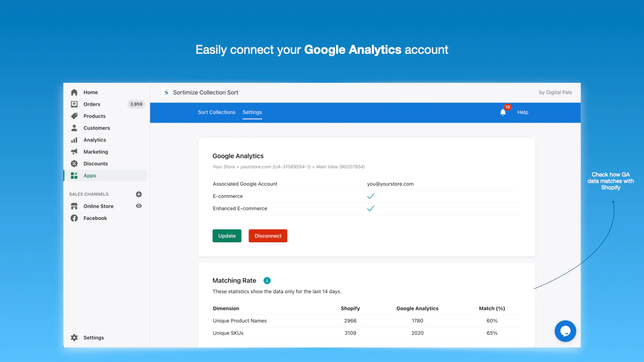The width and height of the screenshot is (644, 362).
Task: Click the Orders inbox icon
Action: (74, 104)
